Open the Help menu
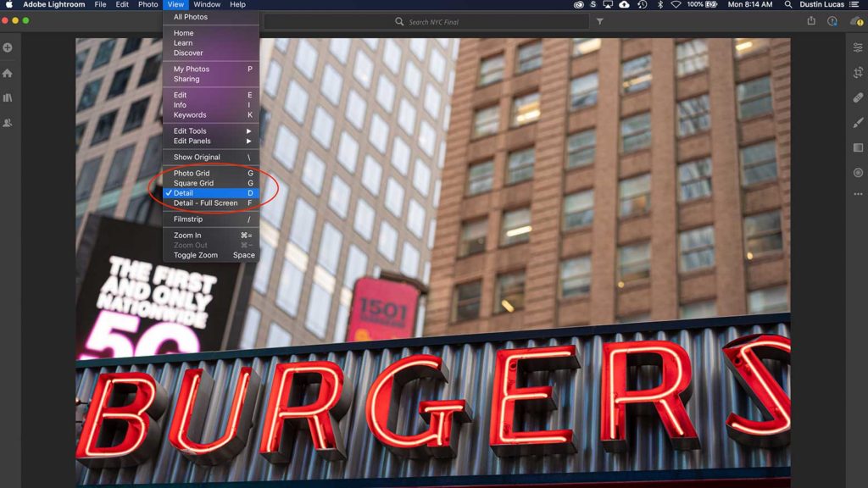Image resolution: width=868 pixels, height=488 pixels. [x=237, y=4]
